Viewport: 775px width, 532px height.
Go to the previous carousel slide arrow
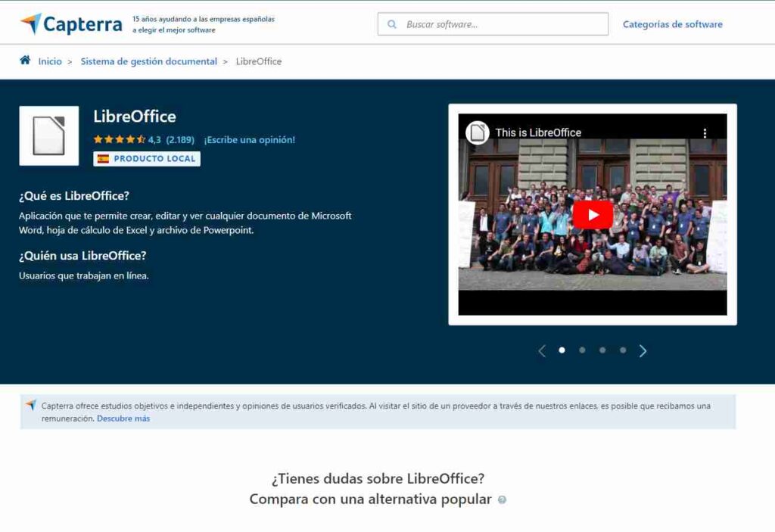(542, 350)
